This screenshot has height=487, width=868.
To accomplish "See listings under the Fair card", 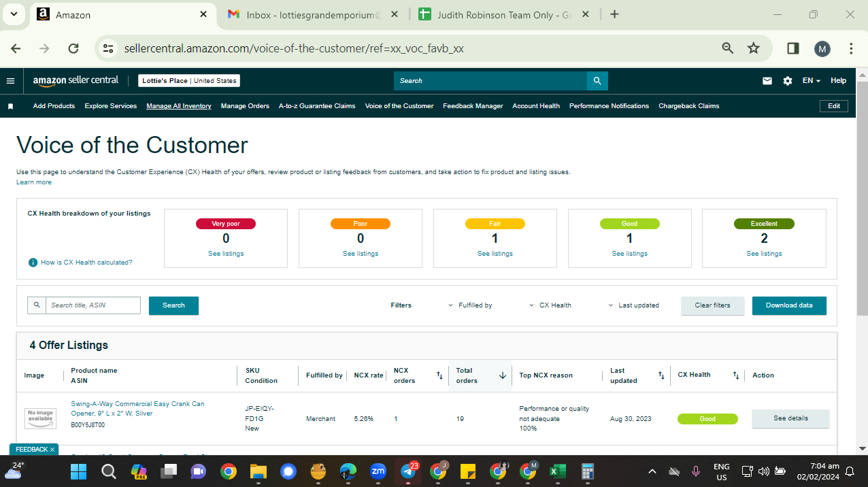I will click(495, 254).
